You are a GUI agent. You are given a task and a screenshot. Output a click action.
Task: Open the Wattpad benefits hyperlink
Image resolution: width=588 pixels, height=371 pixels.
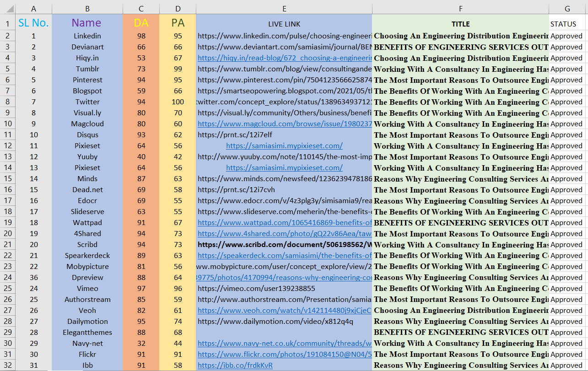pyautogui.click(x=284, y=222)
